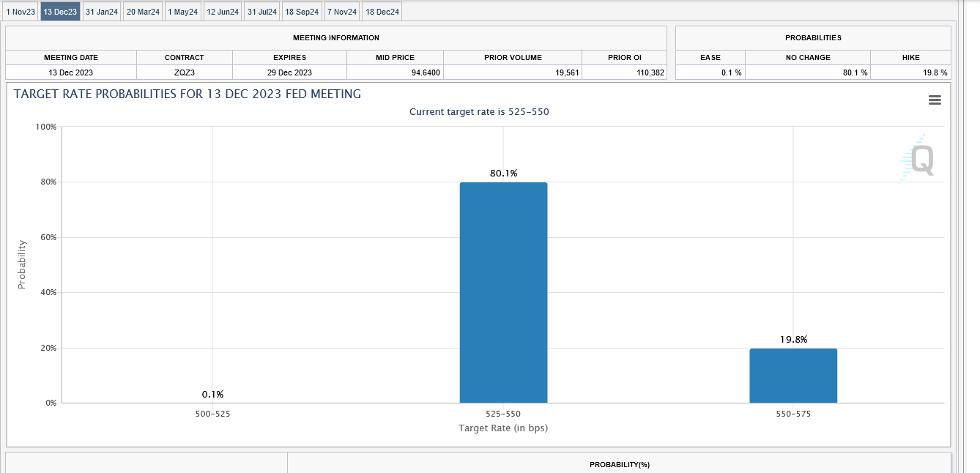Viewport: 980px width, 473px height.
Task: Open the 12 Jun24 meeting tab
Action: tap(223, 12)
